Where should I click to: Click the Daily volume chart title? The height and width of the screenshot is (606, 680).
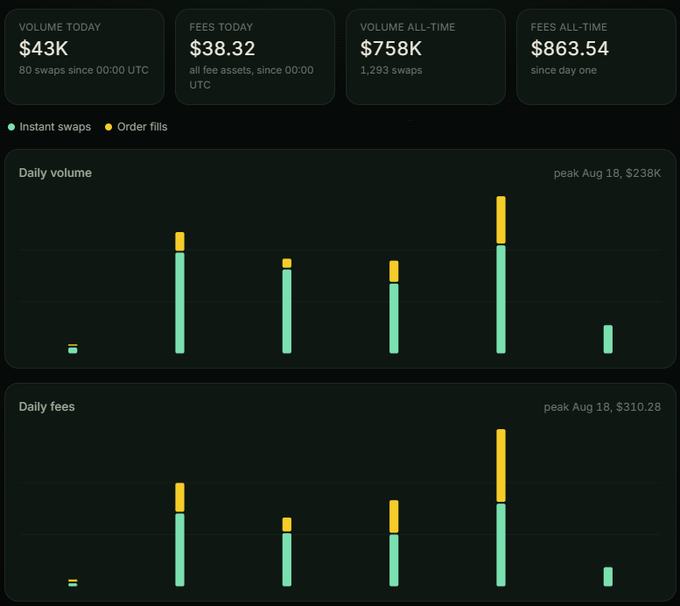point(55,173)
